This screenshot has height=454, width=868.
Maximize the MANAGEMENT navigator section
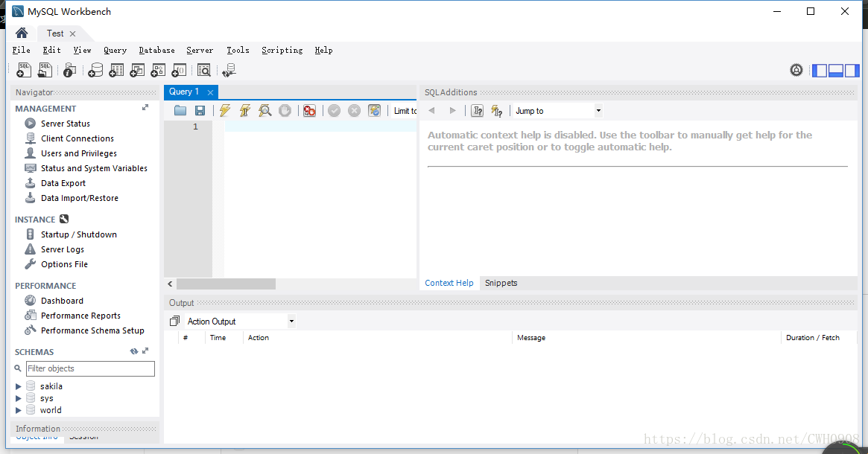click(x=145, y=107)
